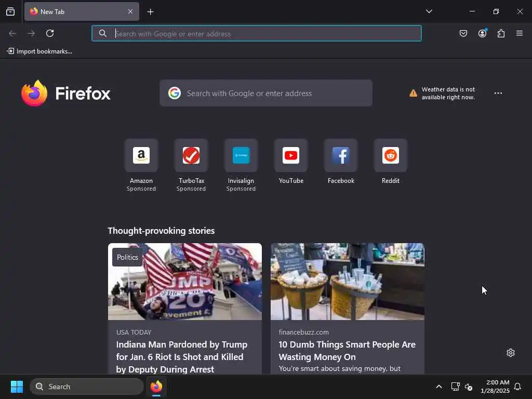Open the Save to Pocket button
Viewport: 532px width, 399px height.
pos(463,33)
